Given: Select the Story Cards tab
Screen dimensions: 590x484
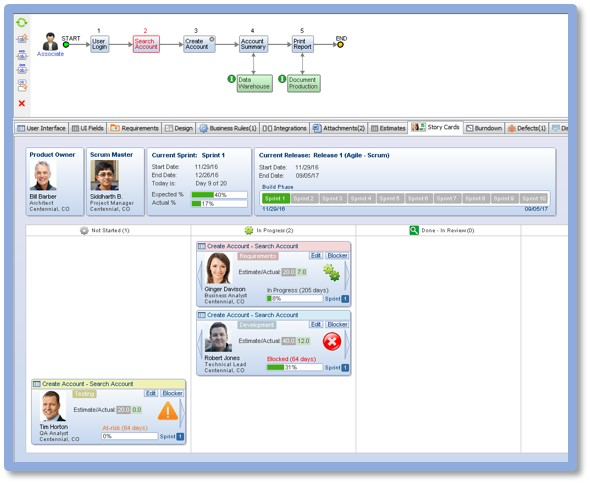Looking at the screenshot, I should (x=436, y=127).
